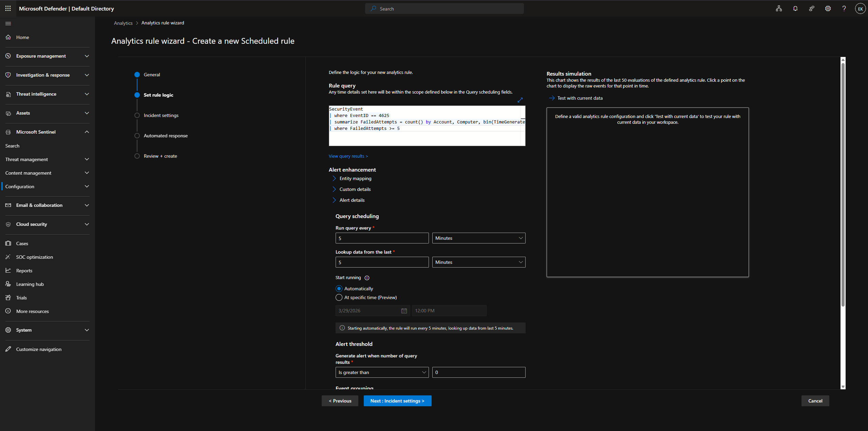
Task: Open the app launcher waffle icon
Action: (x=8, y=8)
